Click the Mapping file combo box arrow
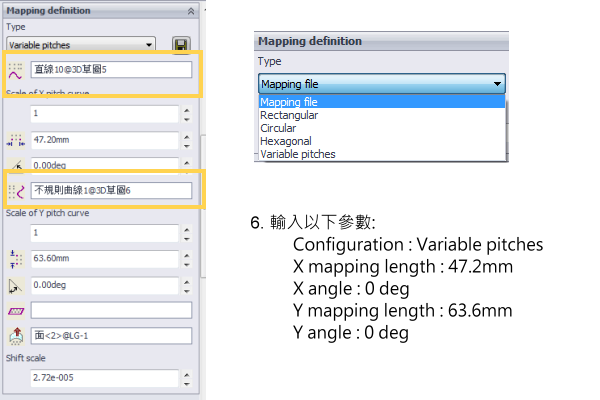 497,85
